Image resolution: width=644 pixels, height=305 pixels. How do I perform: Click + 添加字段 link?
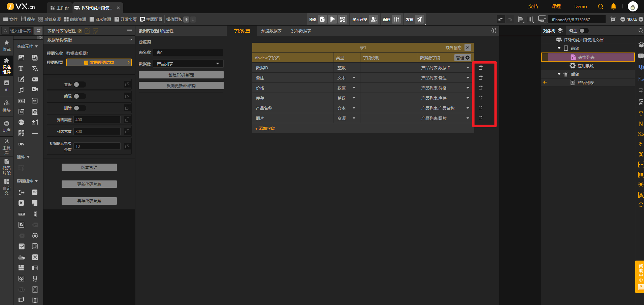point(265,129)
